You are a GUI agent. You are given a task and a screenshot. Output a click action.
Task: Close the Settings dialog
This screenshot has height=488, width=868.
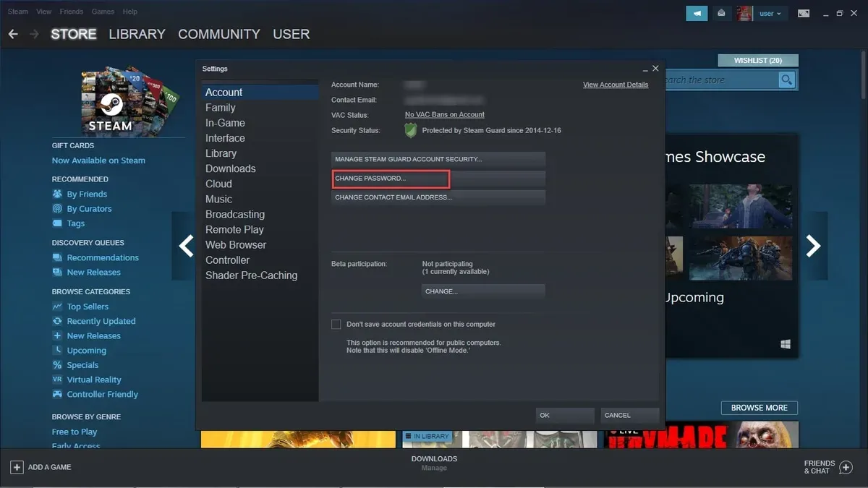655,68
